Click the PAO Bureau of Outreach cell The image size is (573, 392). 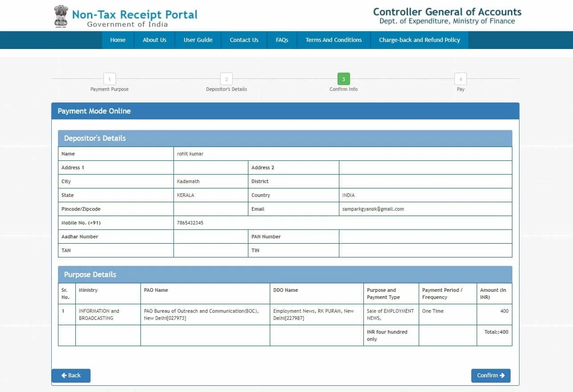click(x=205, y=314)
